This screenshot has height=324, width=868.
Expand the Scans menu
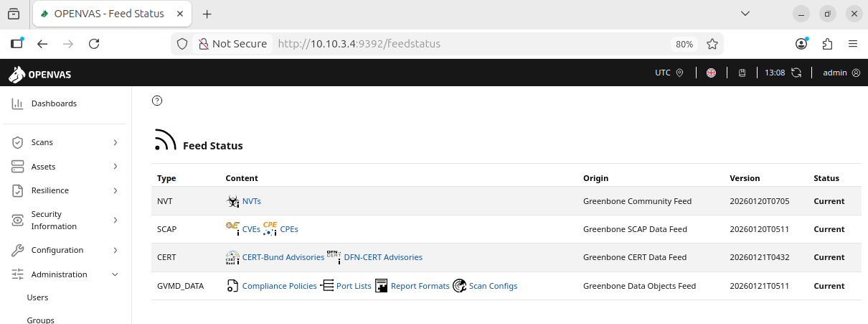(x=65, y=142)
